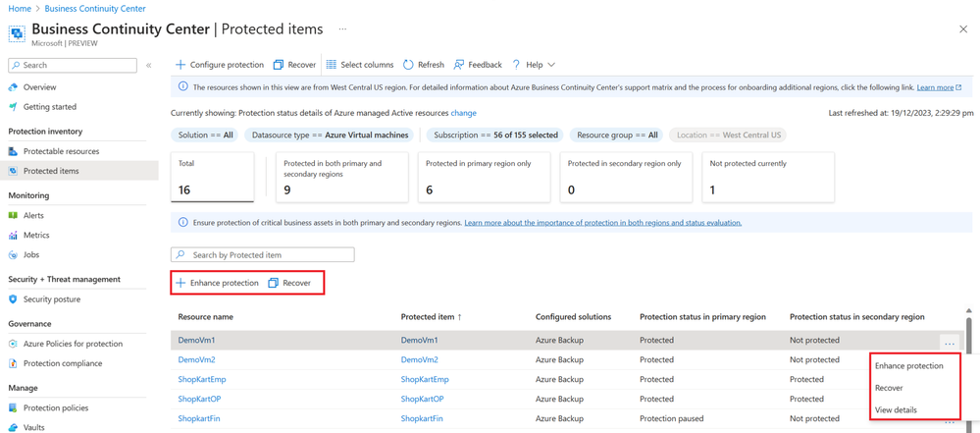Click the Refresh circular arrow icon
The height and width of the screenshot is (433, 980).
click(x=408, y=65)
